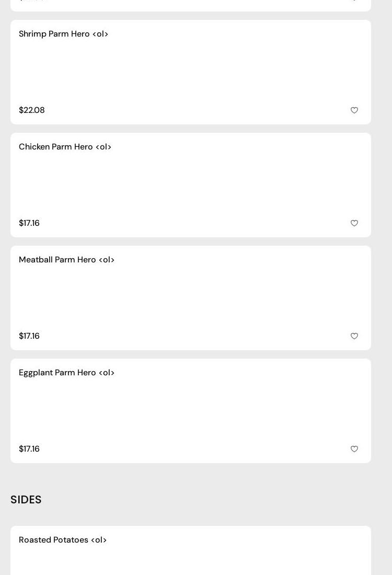This screenshot has height=575, width=392.
Task: Tap the Meatball Parm Hero heart icon
Action: [354, 336]
